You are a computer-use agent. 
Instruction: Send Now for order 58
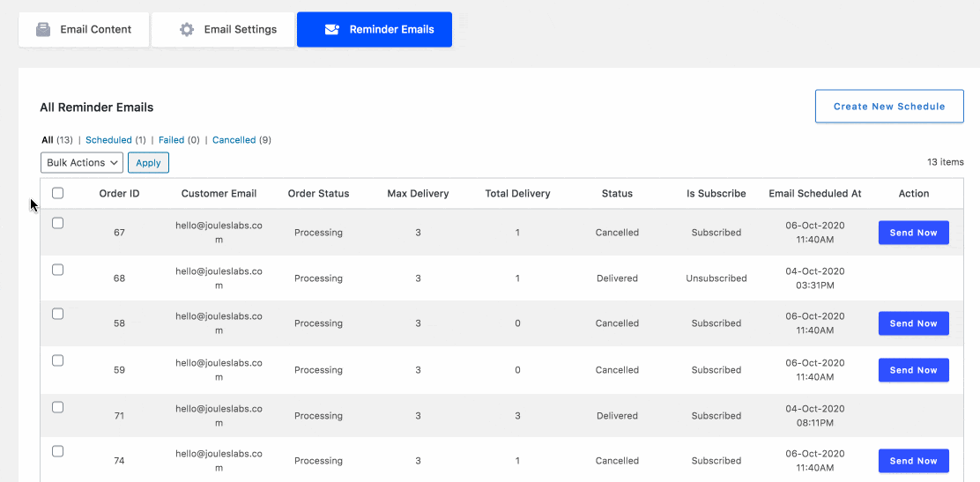913,323
